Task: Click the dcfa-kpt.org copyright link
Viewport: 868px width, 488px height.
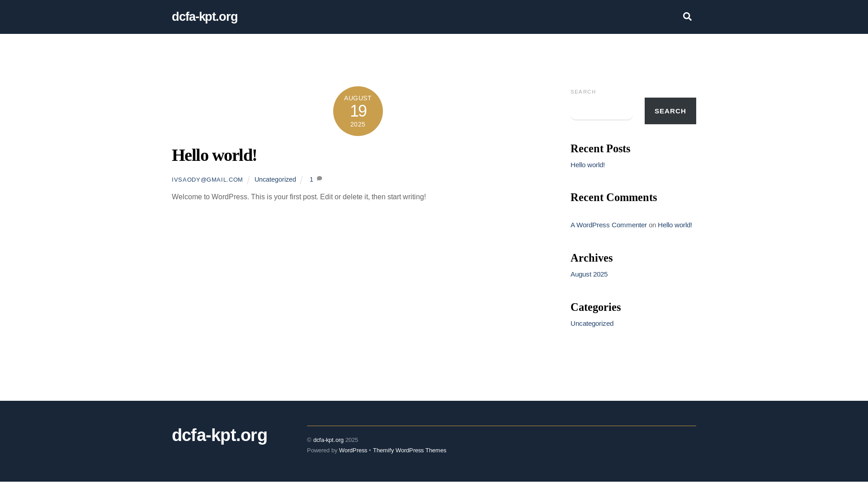Action: point(328,440)
